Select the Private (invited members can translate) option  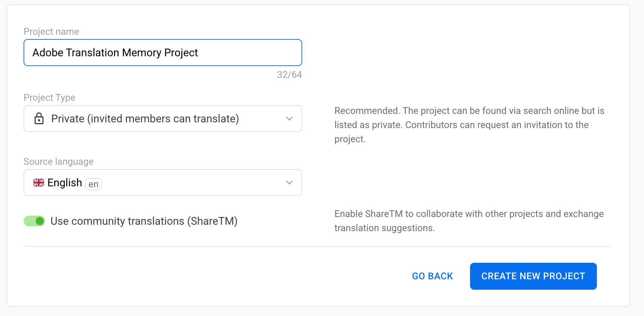145,119
